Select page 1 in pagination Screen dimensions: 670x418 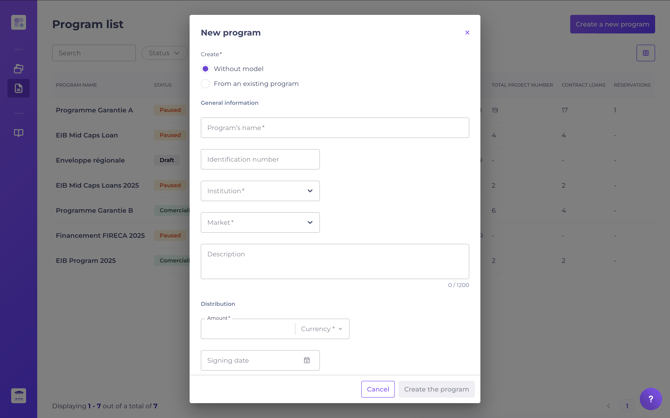[x=627, y=406]
